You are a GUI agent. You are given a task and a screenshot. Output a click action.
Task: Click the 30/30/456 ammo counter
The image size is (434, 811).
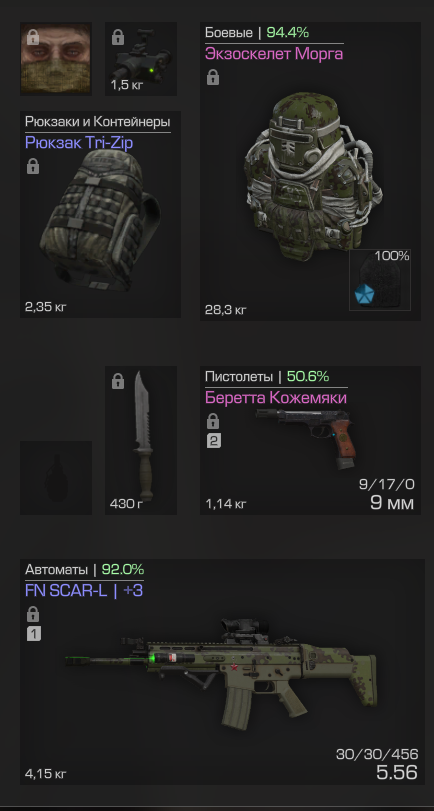pyautogui.click(x=377, y=754)
